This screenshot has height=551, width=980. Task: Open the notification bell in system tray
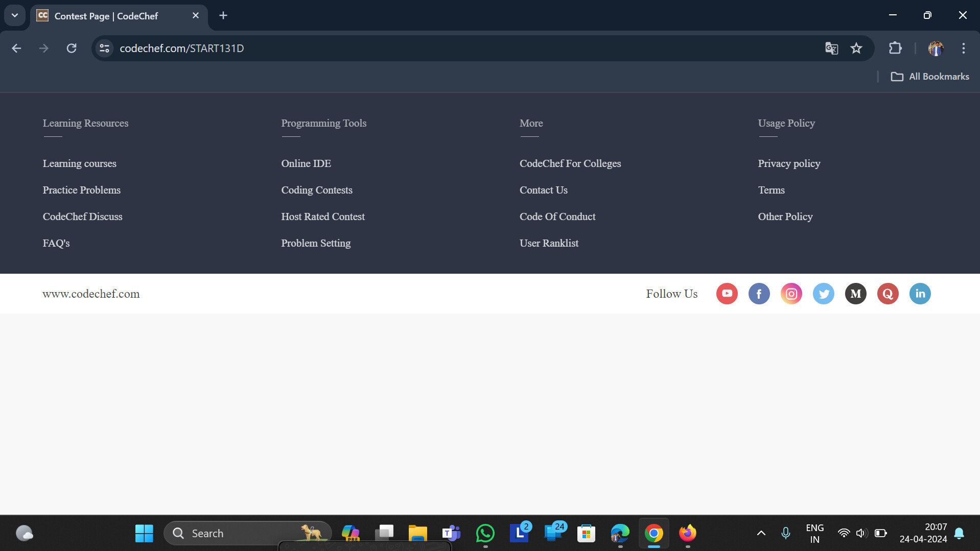(x=959, y=533)
